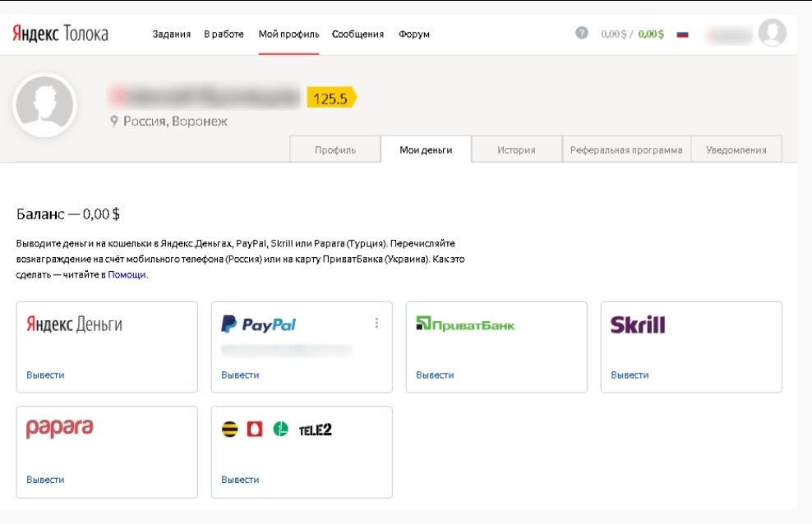812x524 pixels.
Task: Click the Яндекс Толока logo
Action: tap(60, 34)
